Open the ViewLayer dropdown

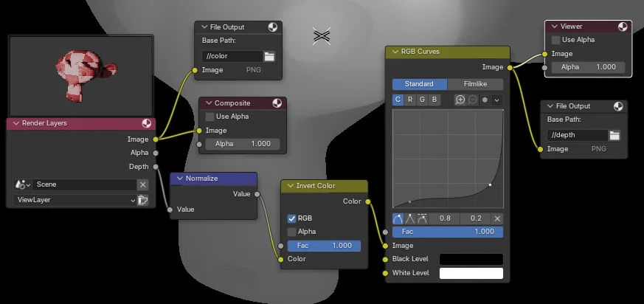(75, 200)
